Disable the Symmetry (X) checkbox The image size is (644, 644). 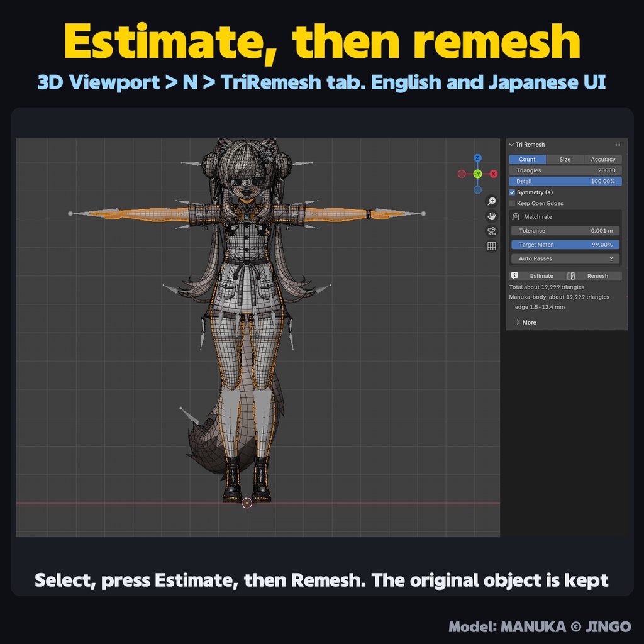(x=512, y=192)
